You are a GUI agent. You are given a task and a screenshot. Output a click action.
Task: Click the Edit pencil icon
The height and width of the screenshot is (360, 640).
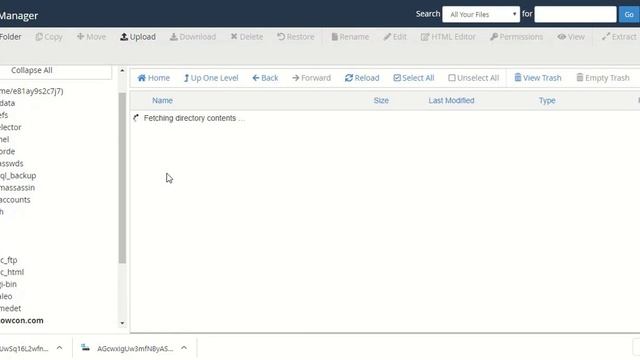(x=387, y=37)
